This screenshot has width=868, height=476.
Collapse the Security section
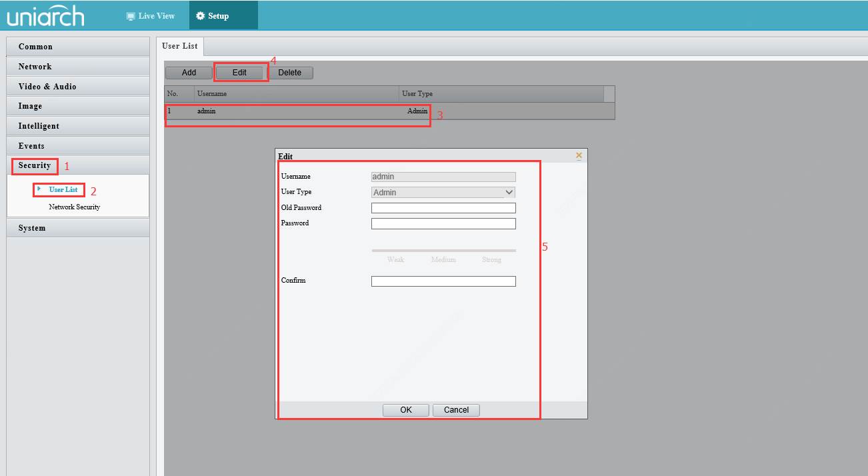click(x=35, y=165)
